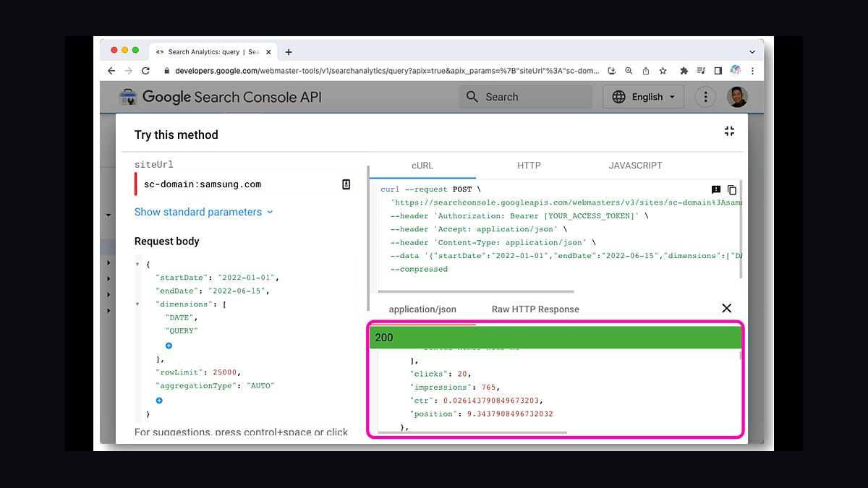Close the response panel with X
This screenshot has width=868, height=488.
coord(727,308)
